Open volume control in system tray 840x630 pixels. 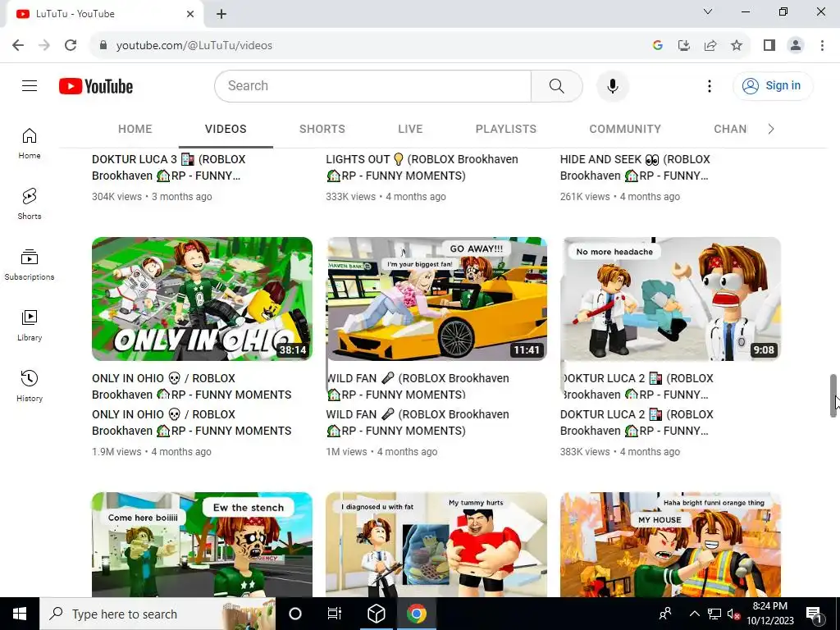coord(734,614)
